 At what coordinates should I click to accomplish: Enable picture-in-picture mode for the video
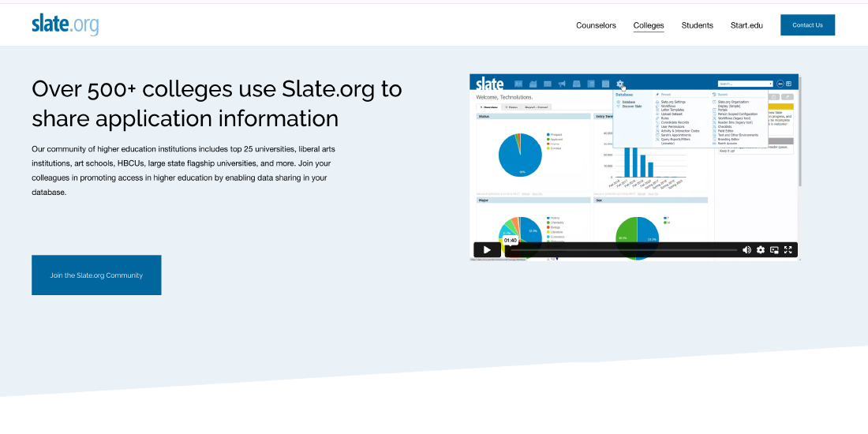(774, 250)
